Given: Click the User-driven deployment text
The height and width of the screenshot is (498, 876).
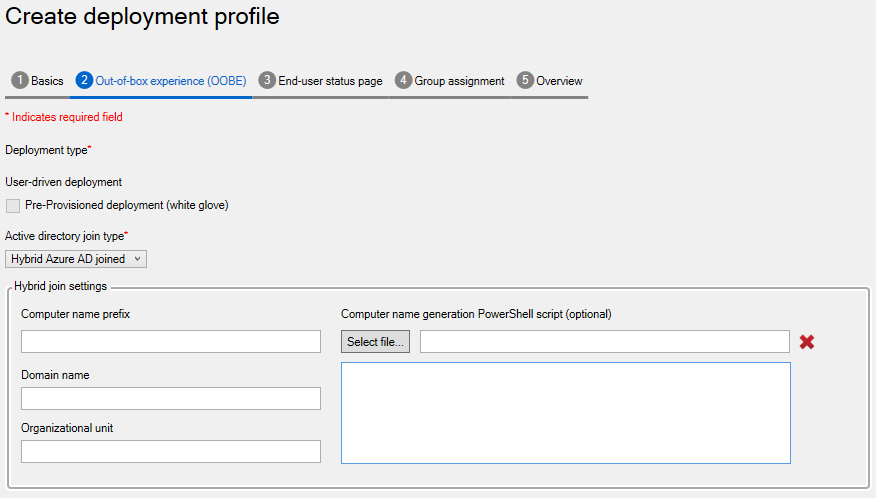Looking at the screenshot, I should point(64,182).
